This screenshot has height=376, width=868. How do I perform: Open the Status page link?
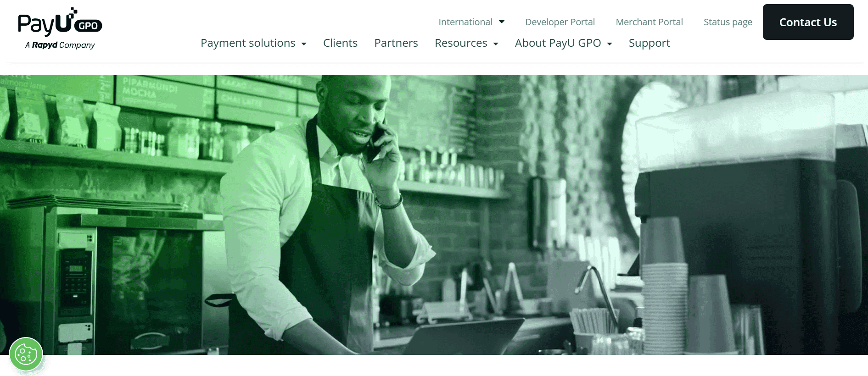(728, 22)
